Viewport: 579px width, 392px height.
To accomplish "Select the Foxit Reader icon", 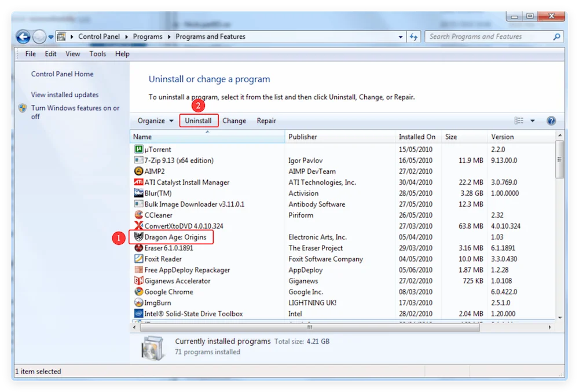I will pyautogui.click(x=138, y=259).
